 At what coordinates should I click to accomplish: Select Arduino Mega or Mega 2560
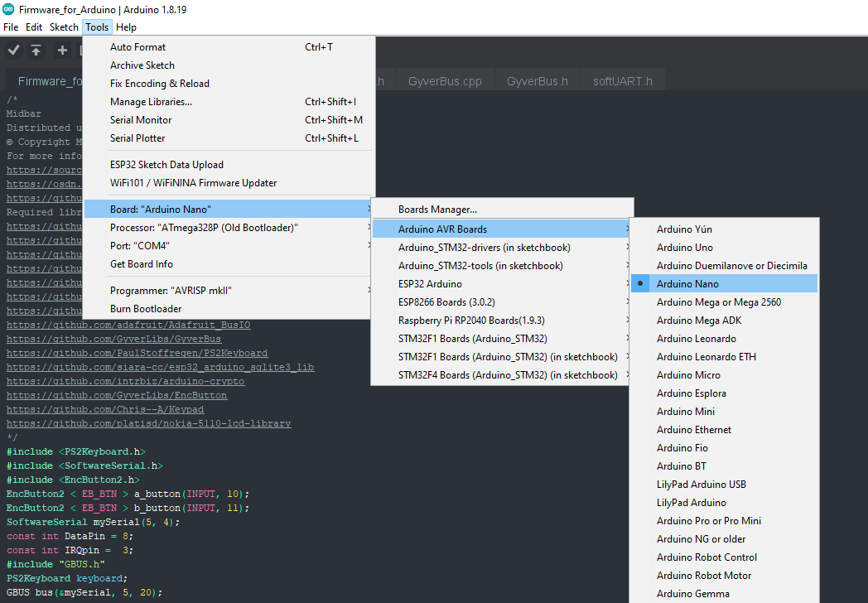(724, 302)
